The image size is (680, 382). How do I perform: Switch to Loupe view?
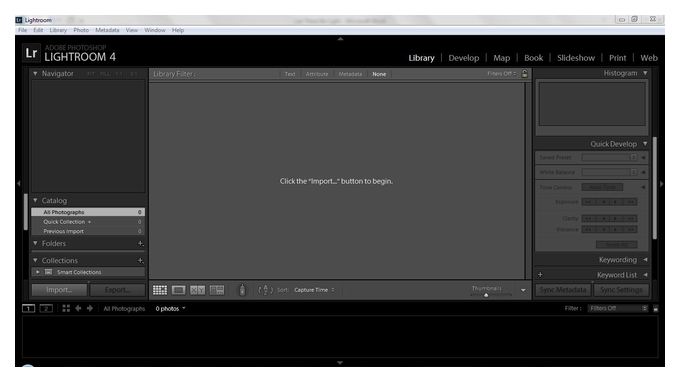coord(178,290)
